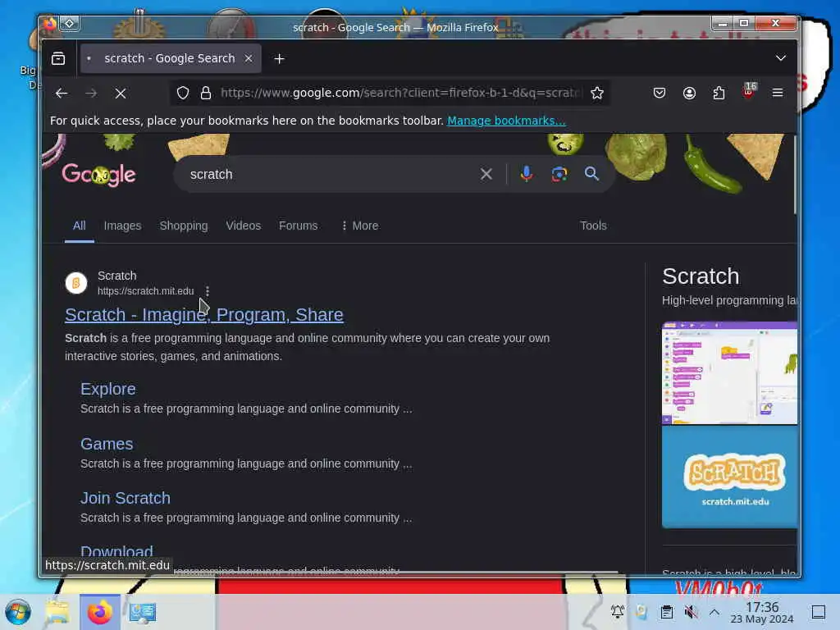Open the Games sitelink
This screenshot has height=630, width=840.
tap(107, 444)
